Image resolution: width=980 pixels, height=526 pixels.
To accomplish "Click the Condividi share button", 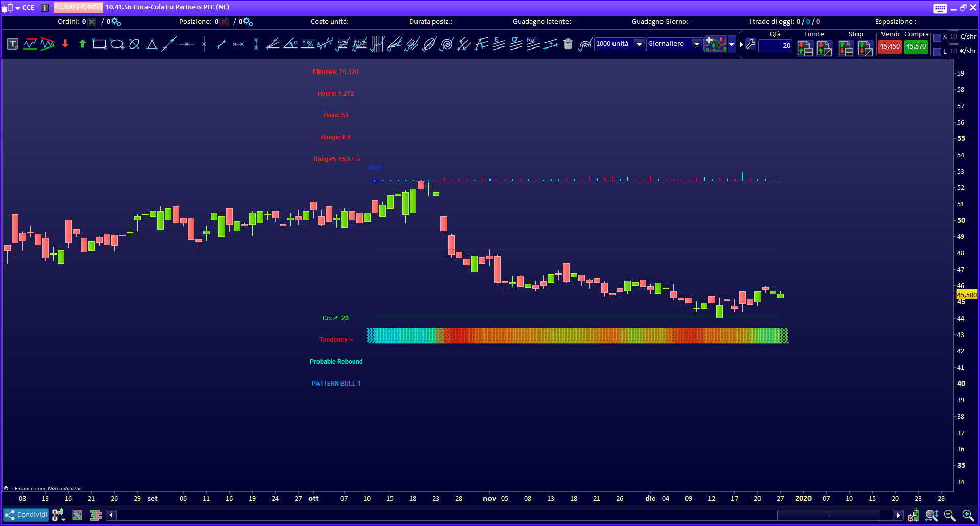I will (x=26, y=515).
